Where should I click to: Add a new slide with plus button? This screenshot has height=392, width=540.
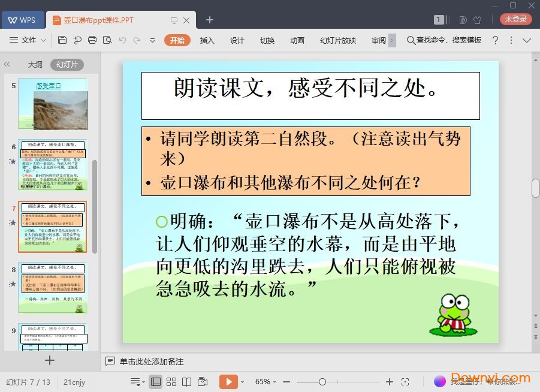(x=50, y=360)
